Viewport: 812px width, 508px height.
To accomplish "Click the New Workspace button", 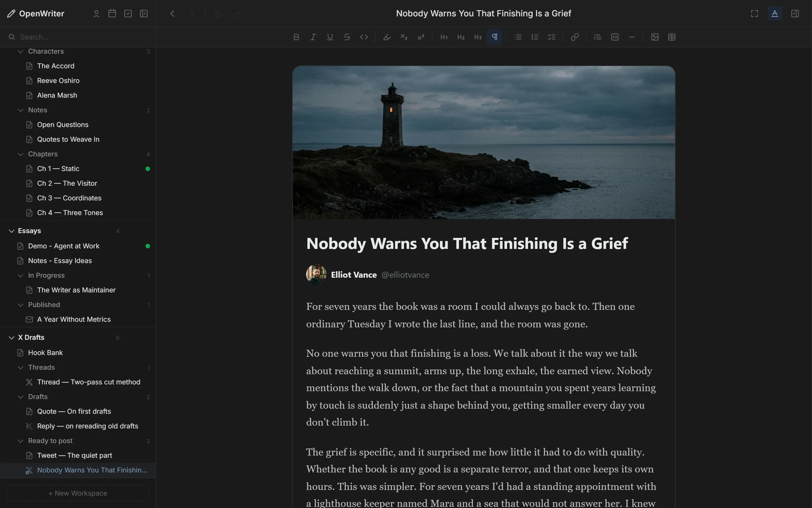I will 78,493.
